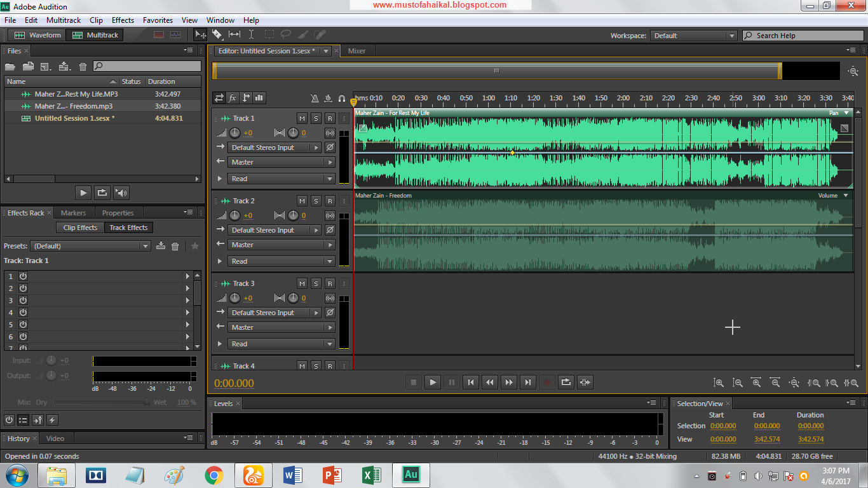Select the Time Selection tool
This screenshot has width=868, height=488.
click(252, 35)
